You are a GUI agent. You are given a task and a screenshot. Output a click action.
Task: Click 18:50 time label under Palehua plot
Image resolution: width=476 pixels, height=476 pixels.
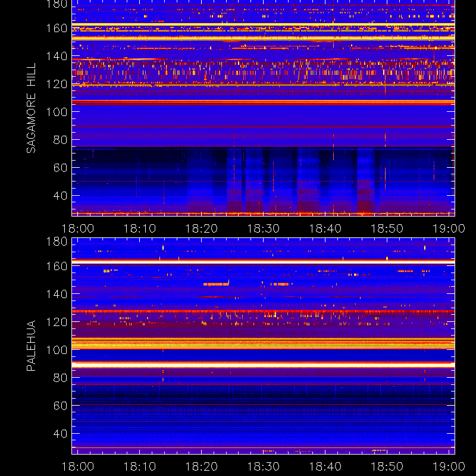pyautogui.click(x=387, y=466)
